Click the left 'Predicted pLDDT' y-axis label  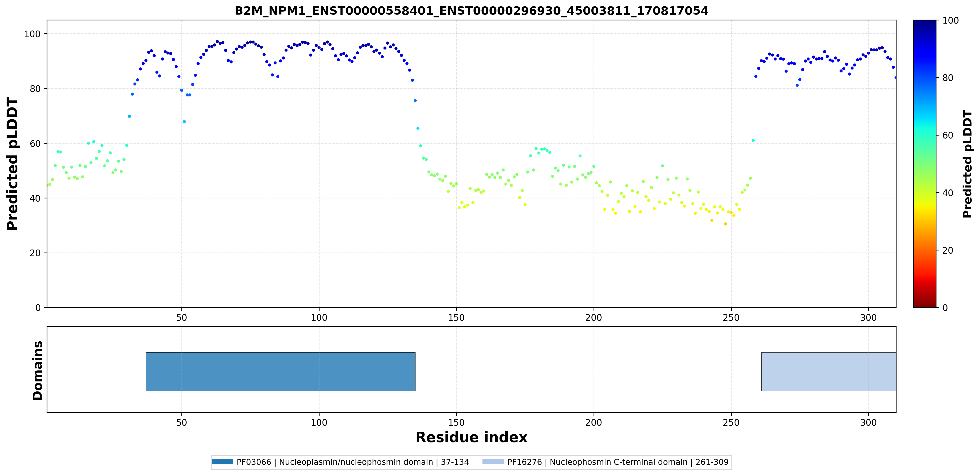12,164
